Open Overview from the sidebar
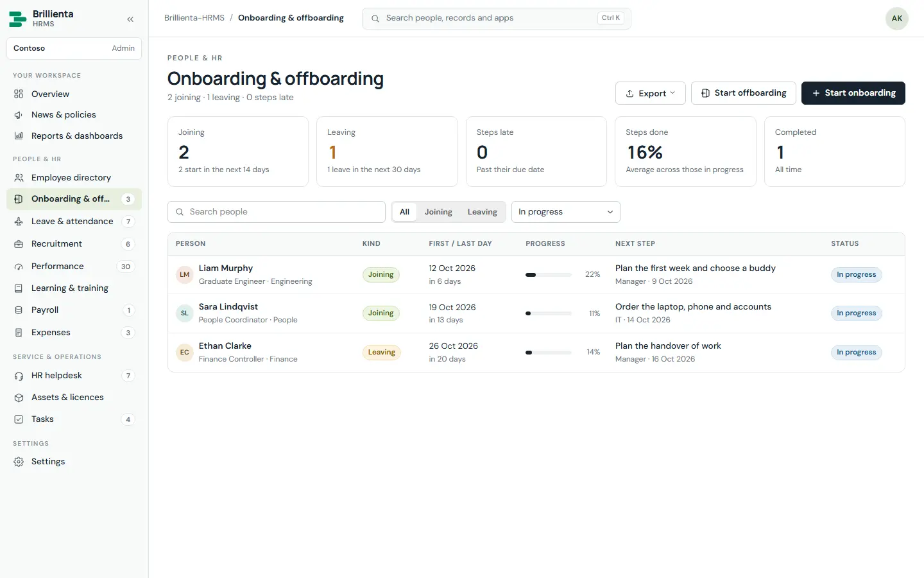Screen dimensions: 924x578 (x=74, y=94)
